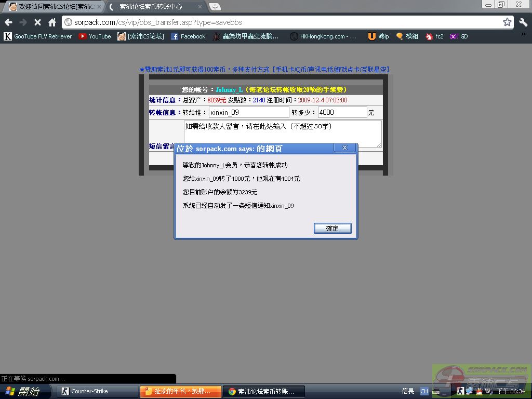Click the 確定 button in the dialog

click(x=332, y=228)
